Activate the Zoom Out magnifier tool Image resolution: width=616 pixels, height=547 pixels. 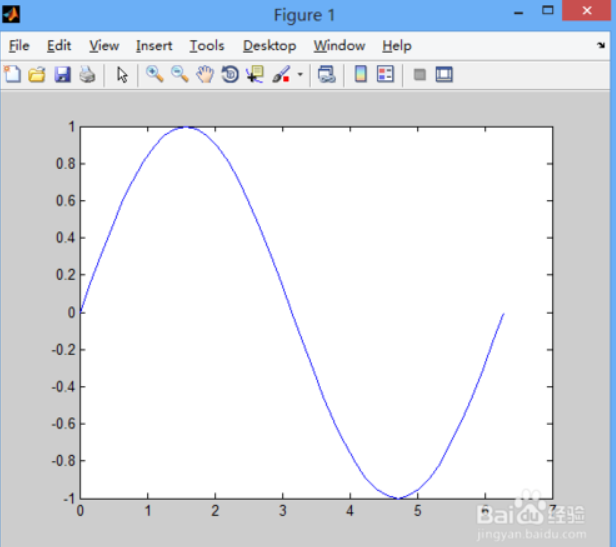180,74
